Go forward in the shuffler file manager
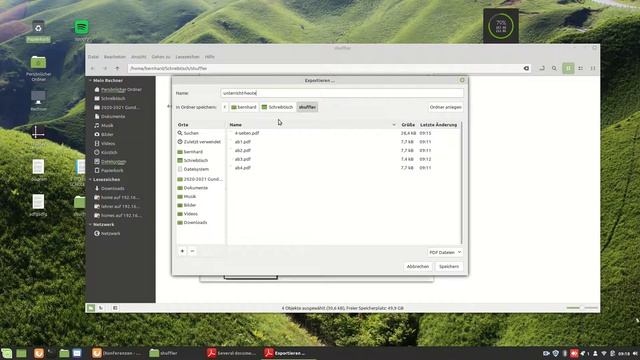This screenshot has height=360, width=640. pyautogui.click(x=105, y=69)
